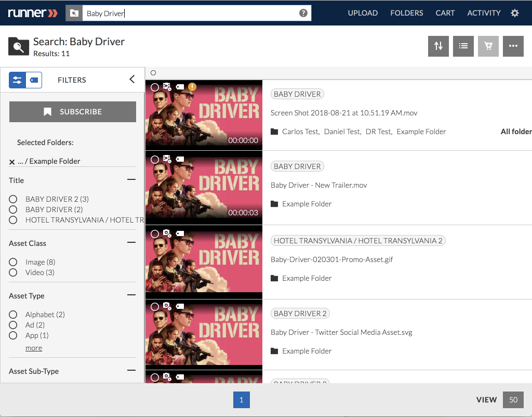The height and width of the screenshot is (417, 532).
Task: Toggle the select all results circle
Action: [x=153, y=73]
